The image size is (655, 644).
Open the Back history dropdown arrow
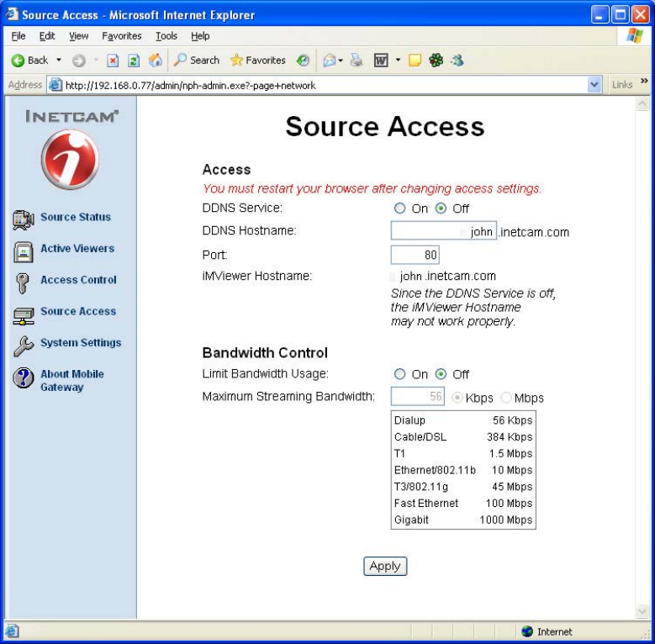coord(59,61)
